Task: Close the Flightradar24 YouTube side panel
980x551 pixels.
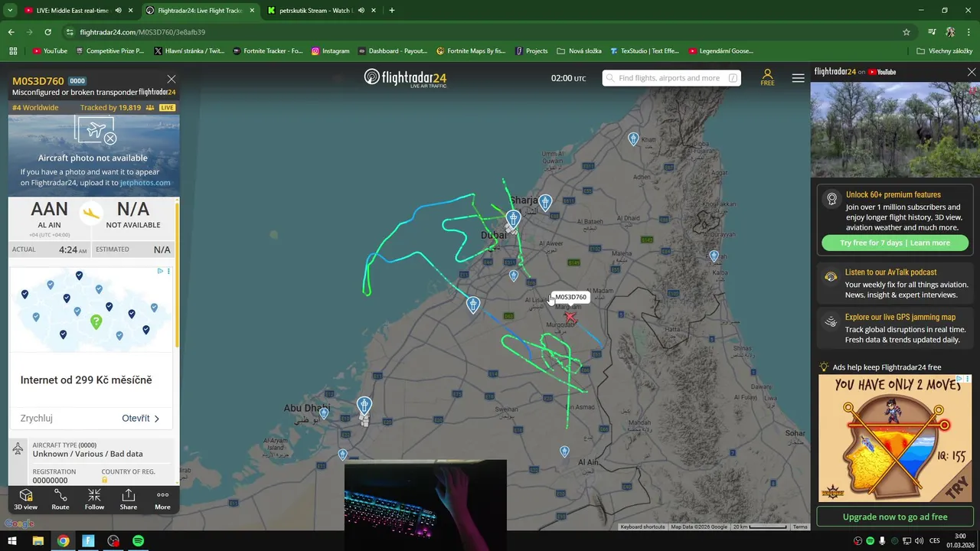Action: tap(972, 72)
